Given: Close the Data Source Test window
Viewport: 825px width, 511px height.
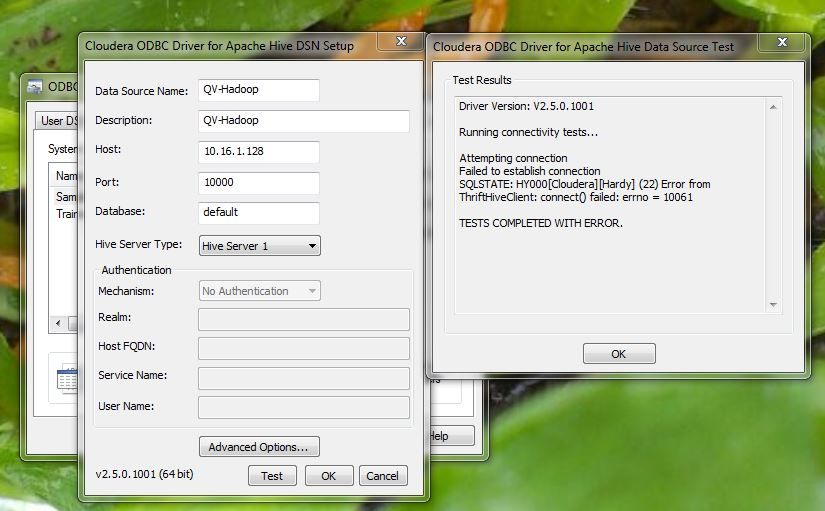Looking at the screenshot, I should coord(782,42).
